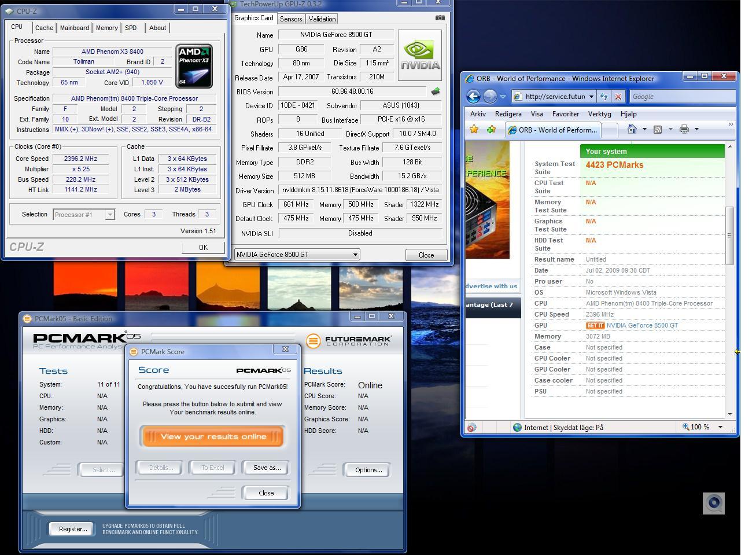Click the GET IT badge beside GPU
The width and height of the screenshot is (756, 555).
(595, 325)
